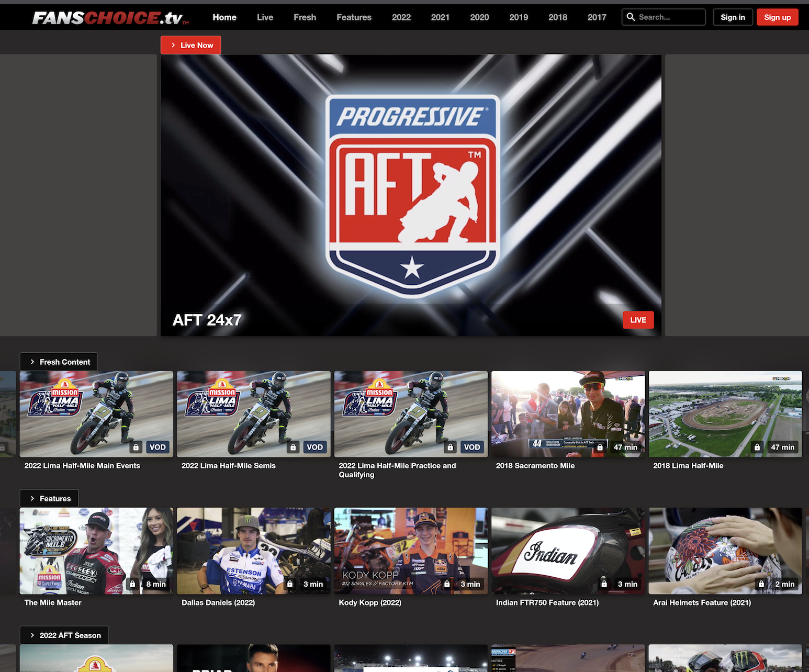Open the 2019 season nav item
Viewport: 809px width, 672px height.
click(519, 17)
